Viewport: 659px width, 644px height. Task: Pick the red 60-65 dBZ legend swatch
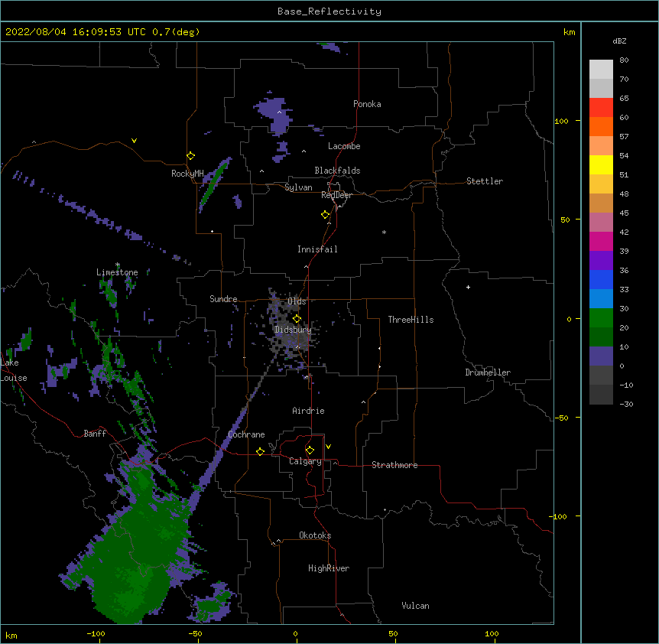tap(601, 108)
